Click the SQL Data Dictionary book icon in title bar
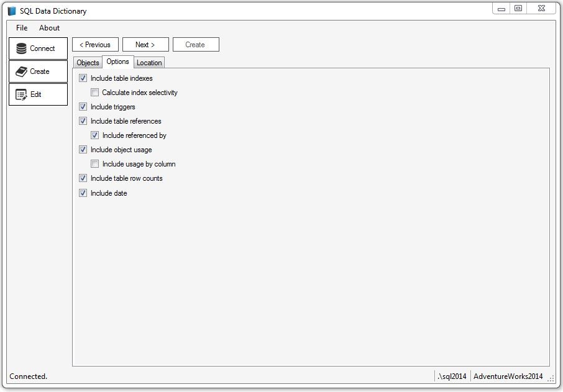This screenshot has width=563, height=392. pos(11,11)
